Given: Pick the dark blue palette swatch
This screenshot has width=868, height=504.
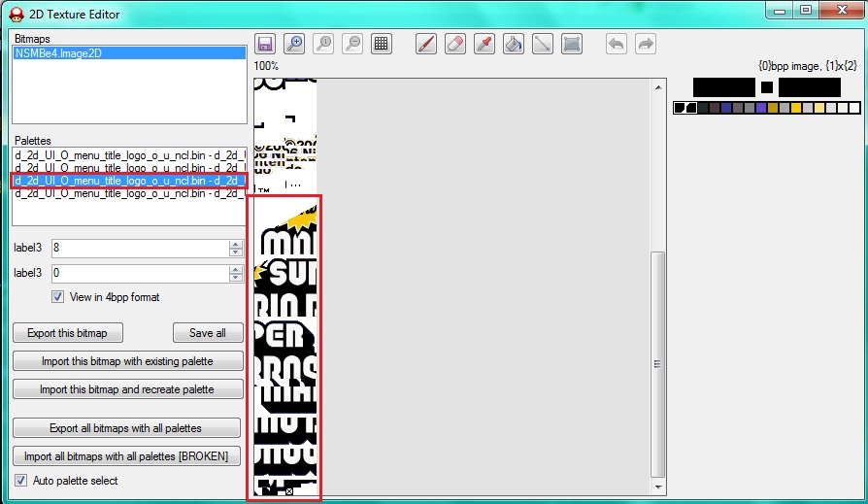Looking at the screenshot, I should click(x=726, y=108).
